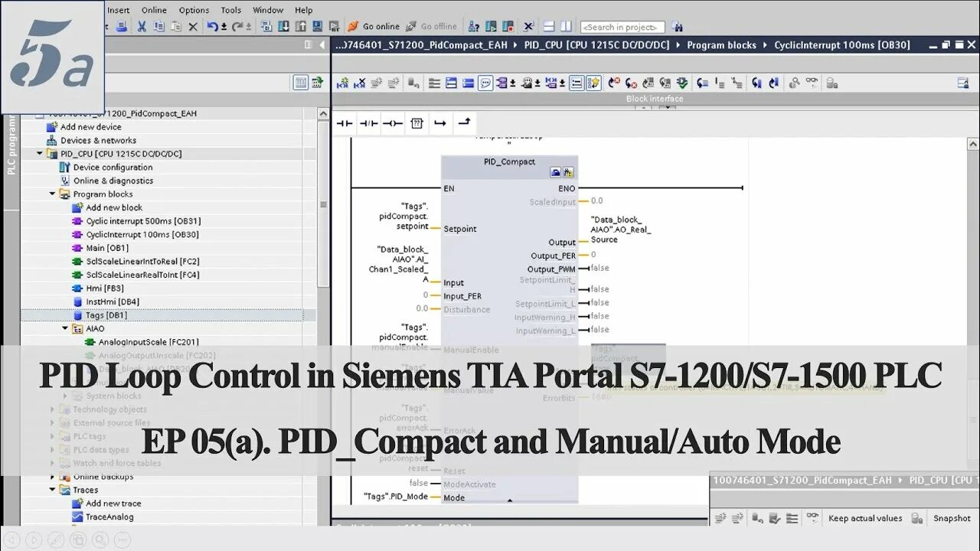Click the Go online icon button
Viewport: 980px width, 551px height.
(x=373, y=26)
